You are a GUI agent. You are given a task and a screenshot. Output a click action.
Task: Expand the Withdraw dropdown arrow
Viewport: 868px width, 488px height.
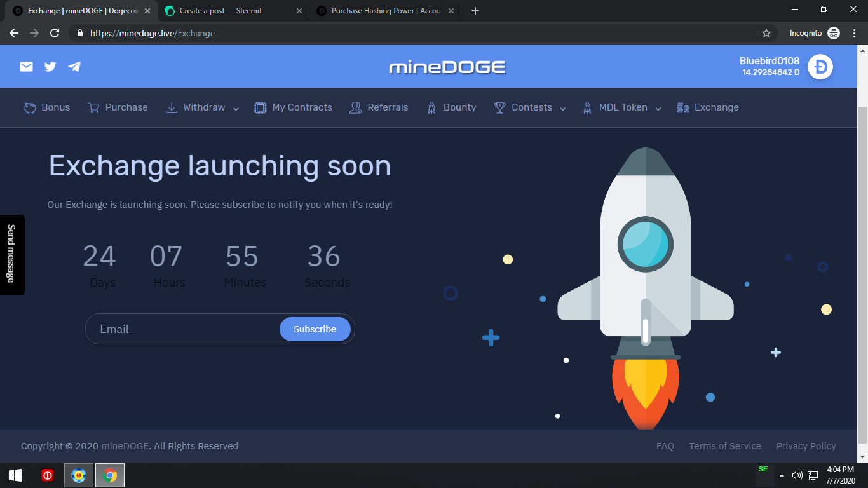(236, 109)
